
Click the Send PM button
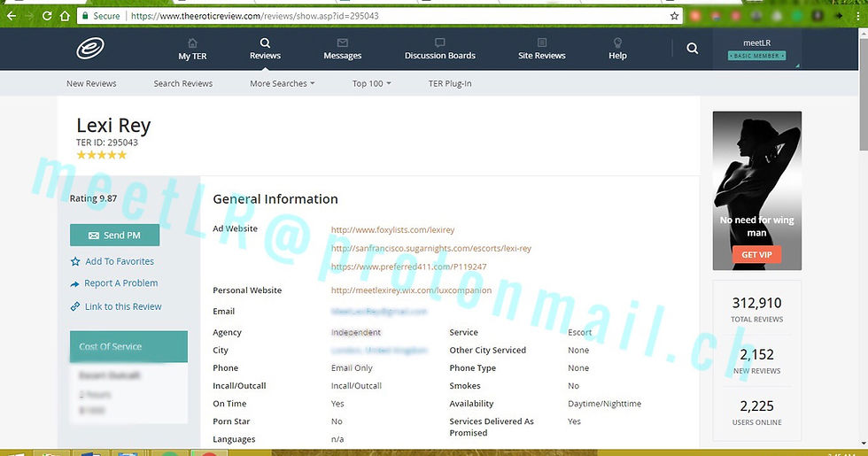(114, 236)
